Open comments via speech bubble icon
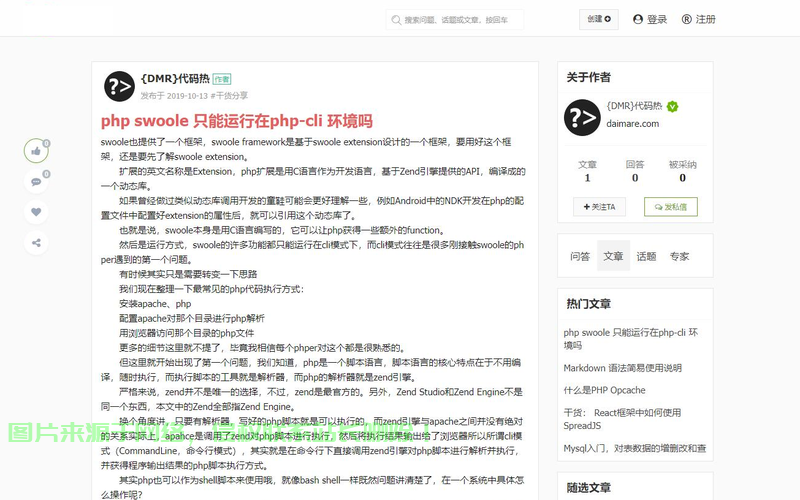 (x=36, y=181)
